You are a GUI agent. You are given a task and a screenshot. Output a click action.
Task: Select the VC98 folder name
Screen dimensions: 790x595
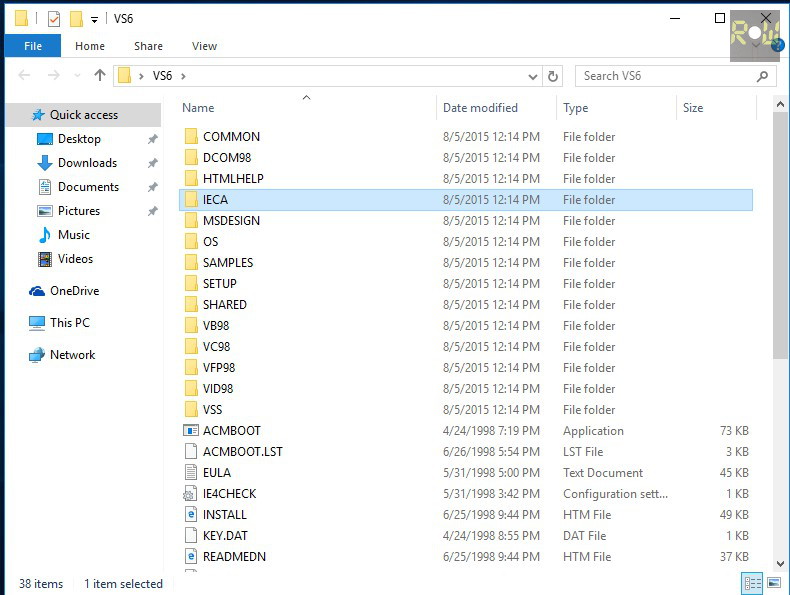216,347
